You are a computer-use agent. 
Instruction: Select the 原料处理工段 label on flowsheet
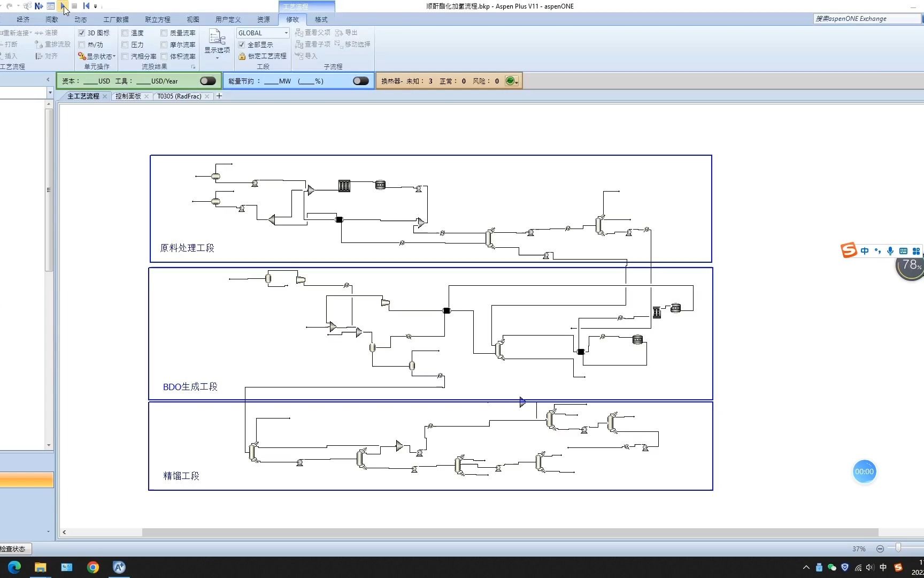point(187,248)
